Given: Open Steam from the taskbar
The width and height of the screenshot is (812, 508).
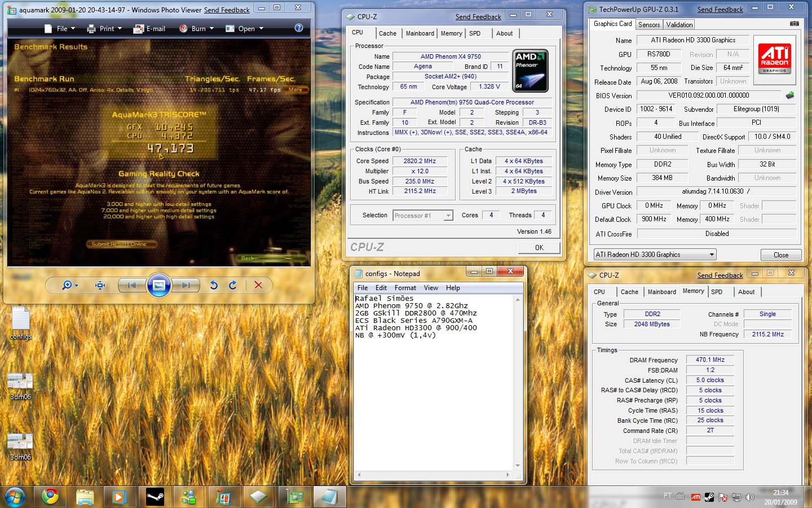Looking at the screenshot, I should tap(155, 497).
